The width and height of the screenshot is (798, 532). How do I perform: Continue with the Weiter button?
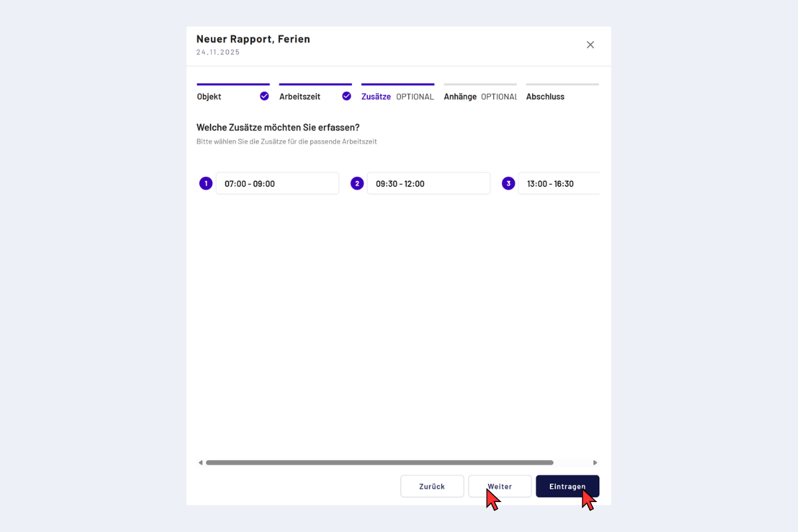click(x=499, y=486)
